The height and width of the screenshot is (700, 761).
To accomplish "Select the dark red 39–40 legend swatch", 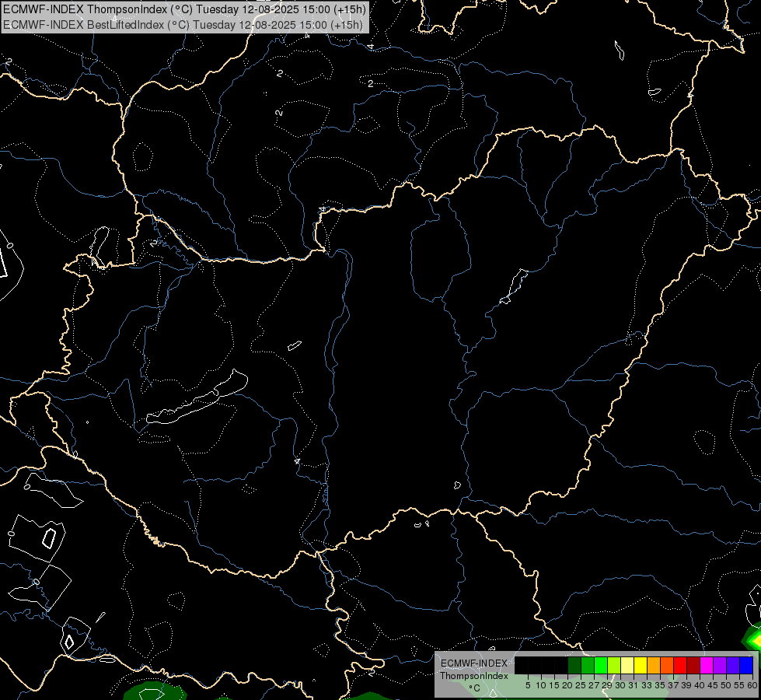I will point(693,665).
